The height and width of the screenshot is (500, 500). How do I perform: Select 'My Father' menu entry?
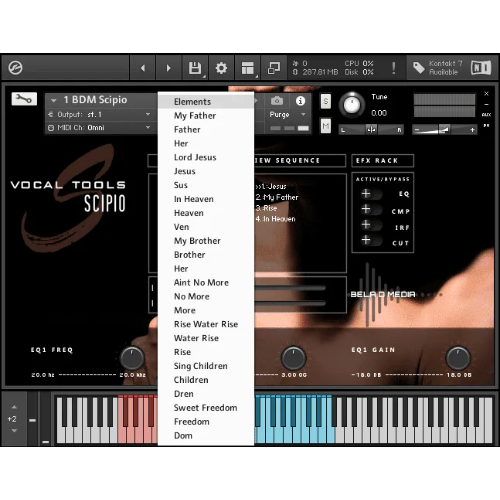(206, 116)
